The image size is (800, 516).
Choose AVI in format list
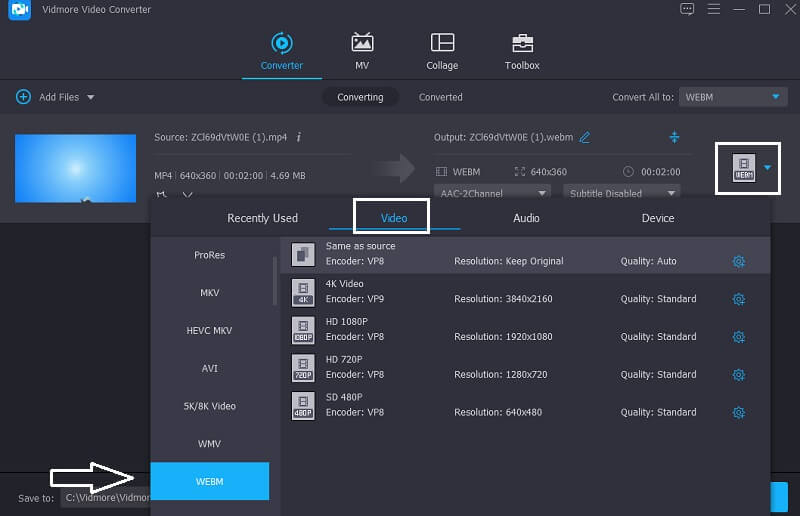[210, 368]
